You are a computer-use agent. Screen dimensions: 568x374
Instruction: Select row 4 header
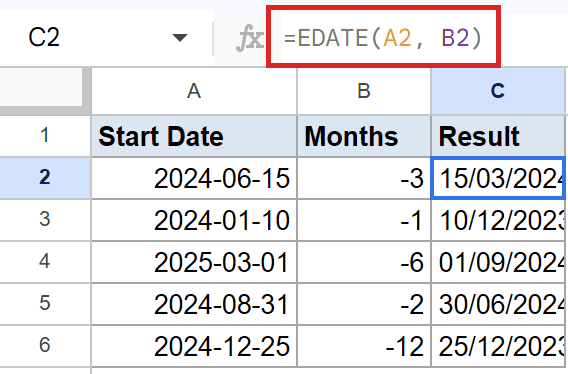(x=45, y=262)
